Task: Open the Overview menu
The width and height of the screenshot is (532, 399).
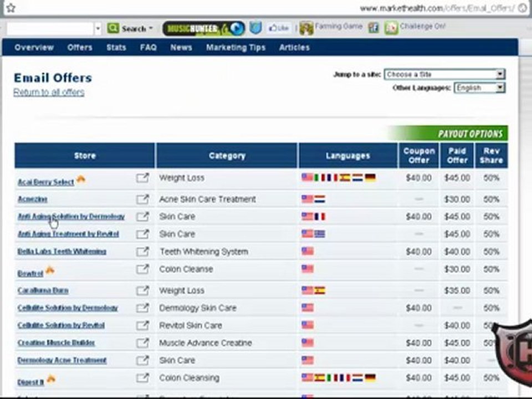Action: tap(34, 48)
